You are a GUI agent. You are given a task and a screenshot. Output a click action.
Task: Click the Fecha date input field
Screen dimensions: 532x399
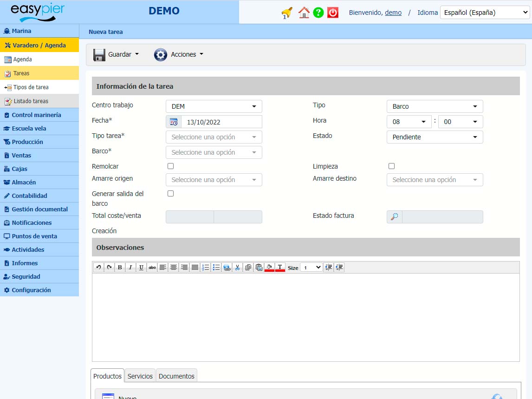tap(221, 122)
